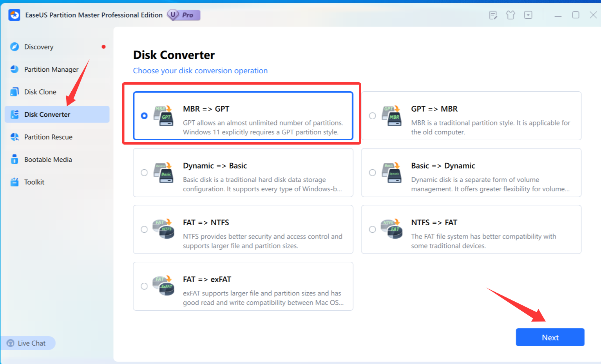Select the Basic => Dynamic radio button
The image size is (601, 364).
372,173
